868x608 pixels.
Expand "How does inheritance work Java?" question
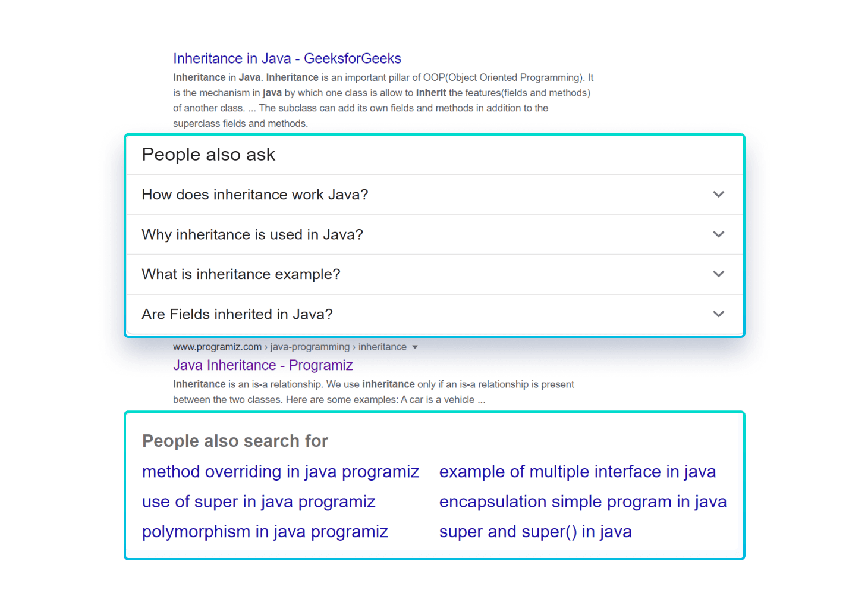(254, 195)
